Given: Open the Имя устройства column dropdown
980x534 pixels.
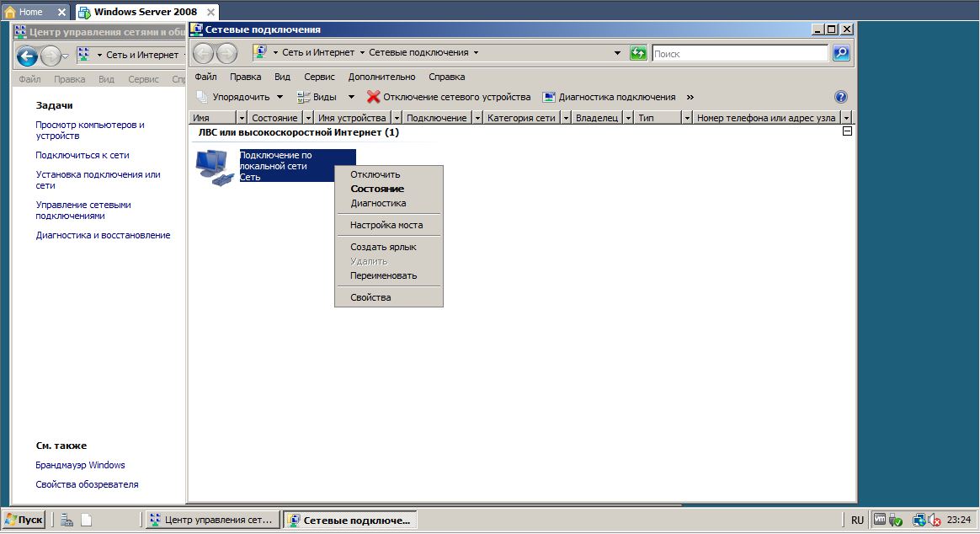Looking at the screenshot, I should pyautogui.click(x=397, y=118).
